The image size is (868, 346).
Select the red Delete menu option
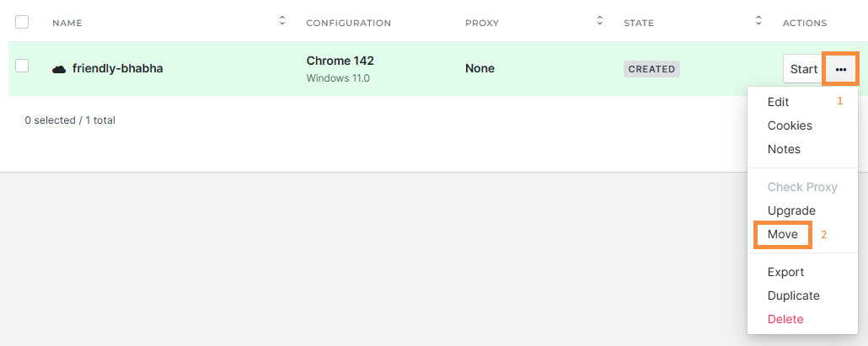tap(785, 319)
